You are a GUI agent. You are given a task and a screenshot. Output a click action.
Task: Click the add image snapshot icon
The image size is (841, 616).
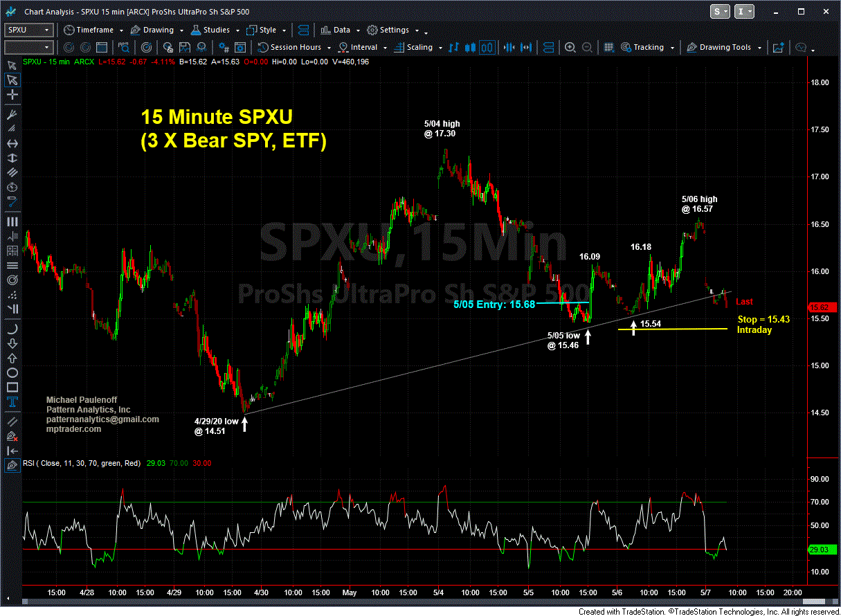coord(778,48)
